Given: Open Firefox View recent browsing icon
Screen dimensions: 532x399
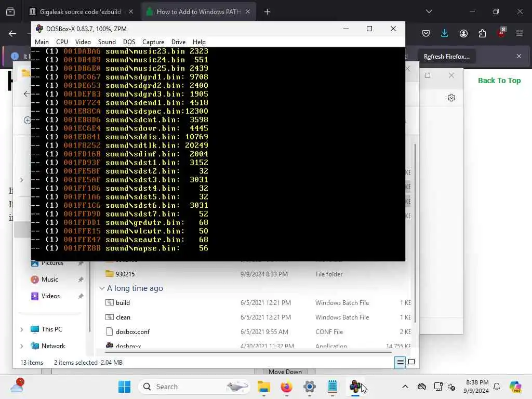Looking at the screenshot, I should (10, 12).
